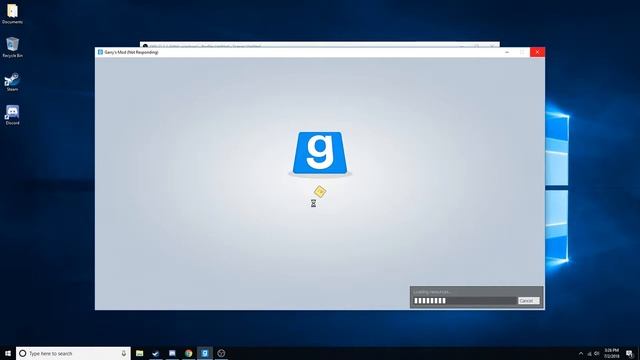Open the volume control tray icon
The image size is (640, 360).
(597, 353)
